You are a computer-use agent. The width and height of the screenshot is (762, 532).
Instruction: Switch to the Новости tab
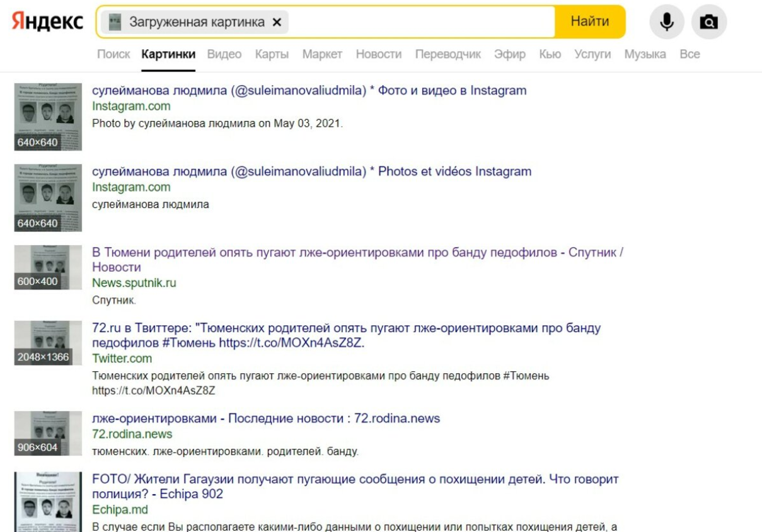tap(379, 54)
